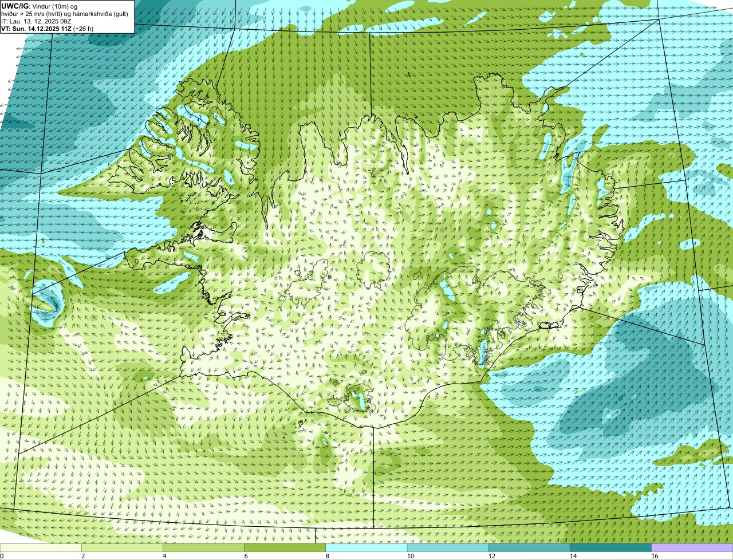Viewport: 733px width, 560px height.
Task: Click the 14–16 m/s dark teal legend swatch
Action: (611, 548)
